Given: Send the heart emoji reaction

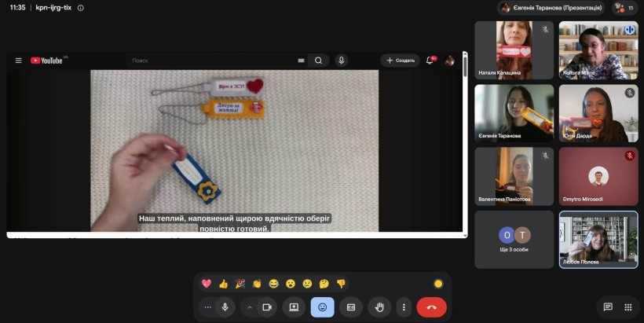Looking at the screenshot, I should pos(207,284).
